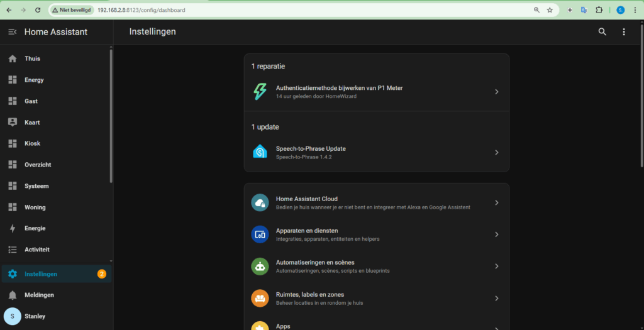The image size is (644, 330).
Task: Expand the Speech-to-Phrase Update chevron
Action: [496, 152]
